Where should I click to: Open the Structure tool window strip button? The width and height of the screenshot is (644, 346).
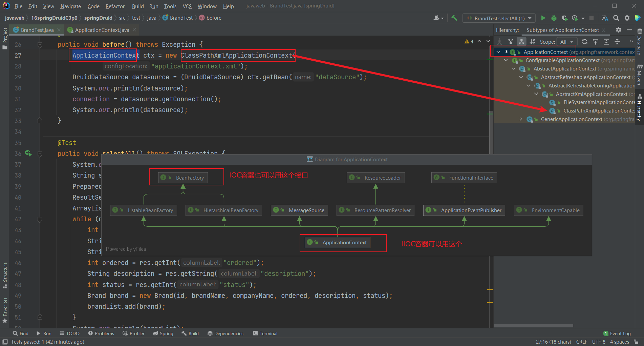point(5,276)
